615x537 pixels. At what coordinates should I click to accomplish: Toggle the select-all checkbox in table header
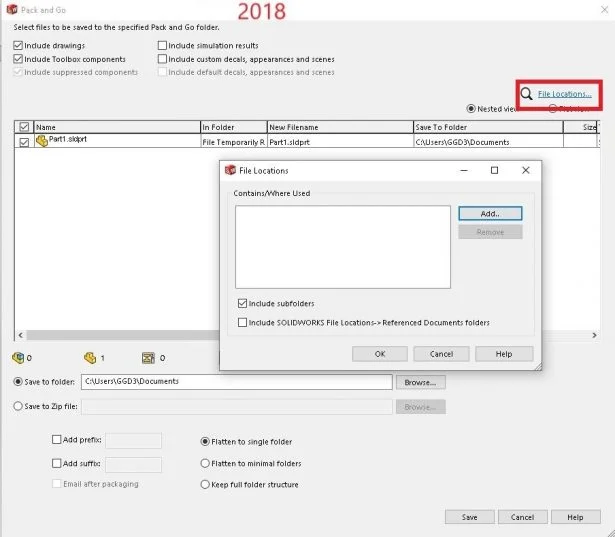pos(24,127)
